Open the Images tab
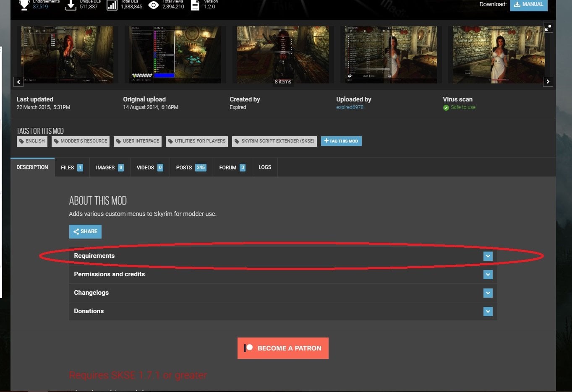Screen dimensions: 572x392 point(110,167)
